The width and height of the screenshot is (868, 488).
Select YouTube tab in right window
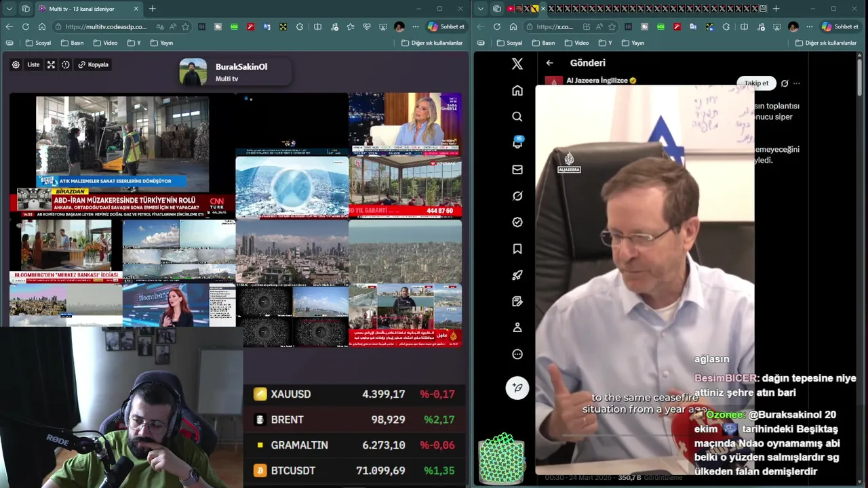coord(511,9)
